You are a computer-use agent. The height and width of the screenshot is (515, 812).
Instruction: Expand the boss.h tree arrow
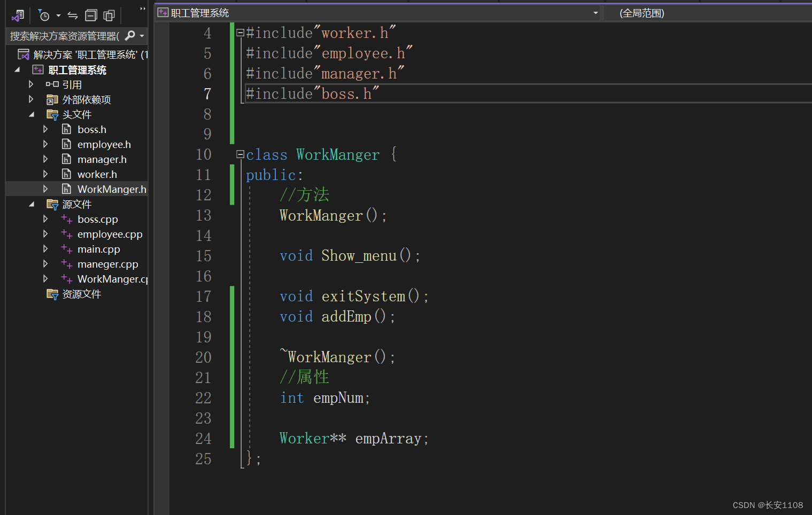tap(45, 129)
